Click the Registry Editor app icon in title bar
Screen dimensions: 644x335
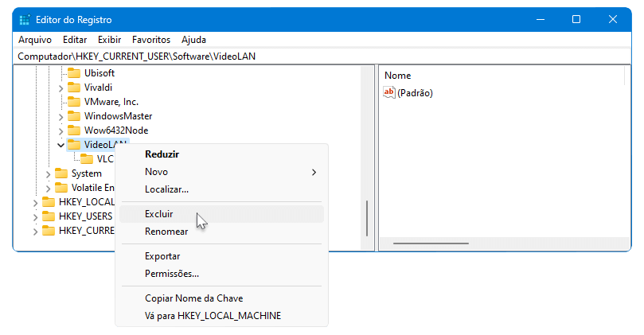coord(25,20)
